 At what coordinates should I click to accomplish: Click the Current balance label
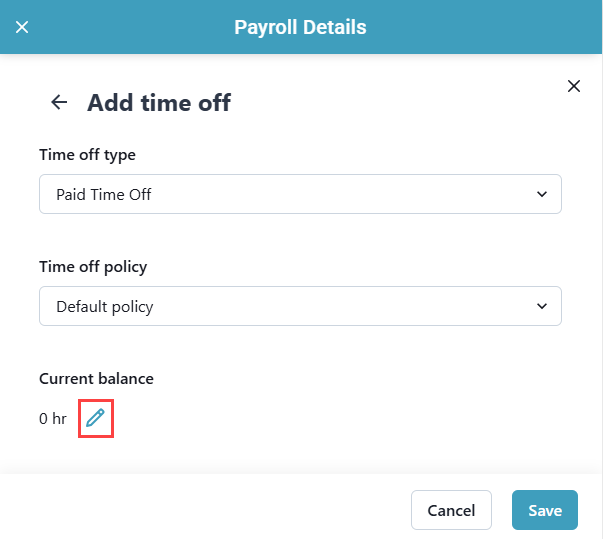point(96,378)
